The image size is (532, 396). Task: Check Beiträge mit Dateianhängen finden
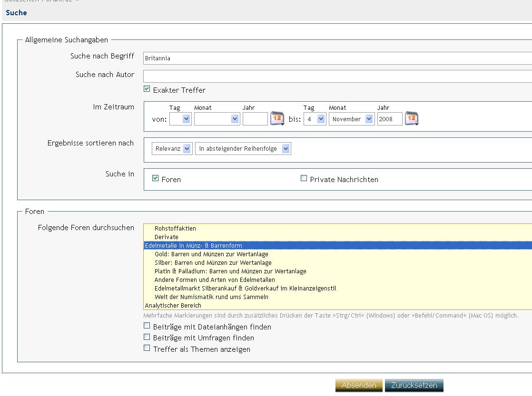(x=147, y=326)
